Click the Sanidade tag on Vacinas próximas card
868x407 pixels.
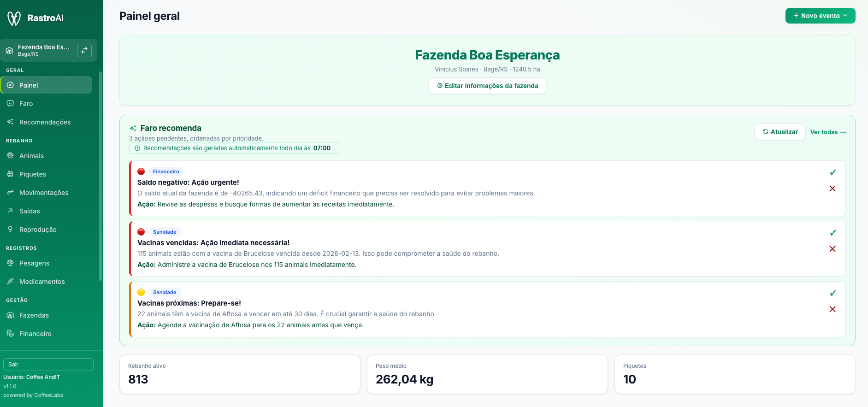coord(165,292)
